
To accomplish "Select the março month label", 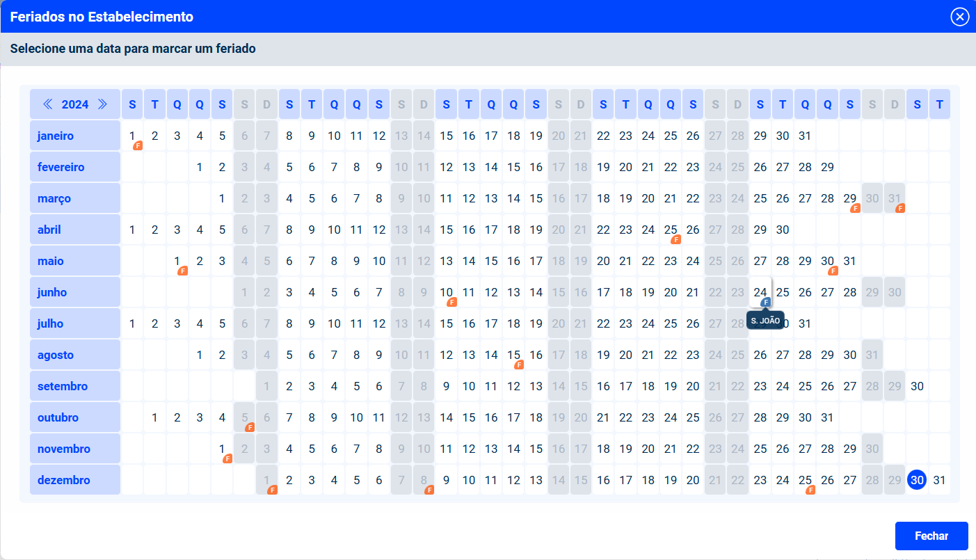I will pyautogui.click(x=75, y=198).
